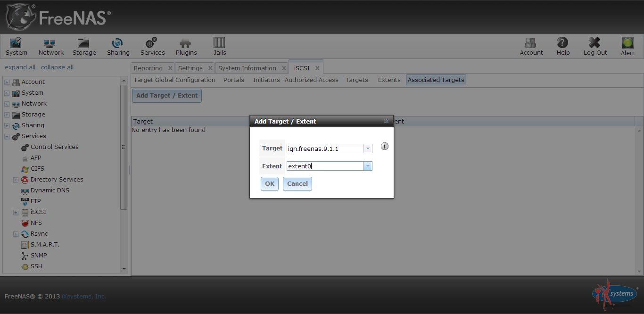Viewport: 644px width, 314px height.
Task: Open the Targets sub-tab
Action: (x=356, y=80)
